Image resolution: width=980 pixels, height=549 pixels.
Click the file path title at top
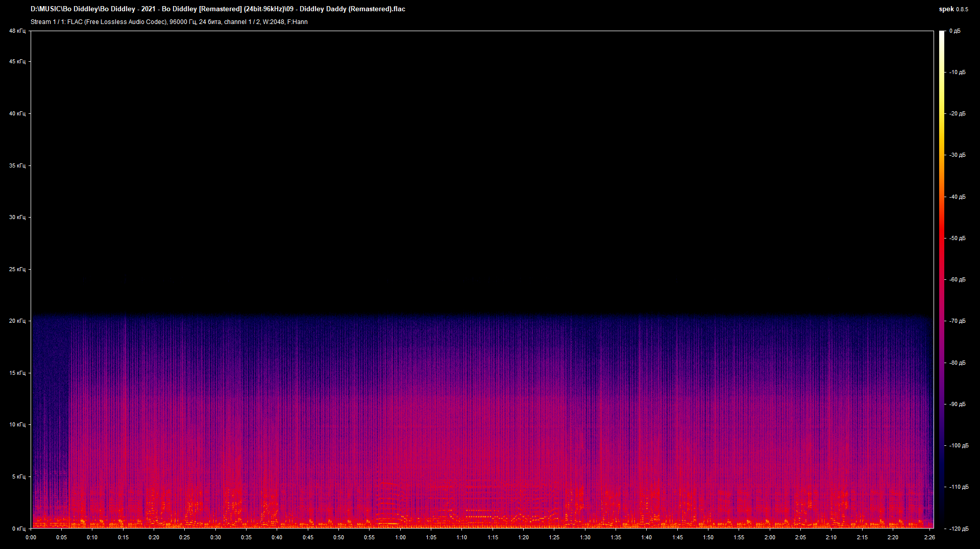coord(218,9)
